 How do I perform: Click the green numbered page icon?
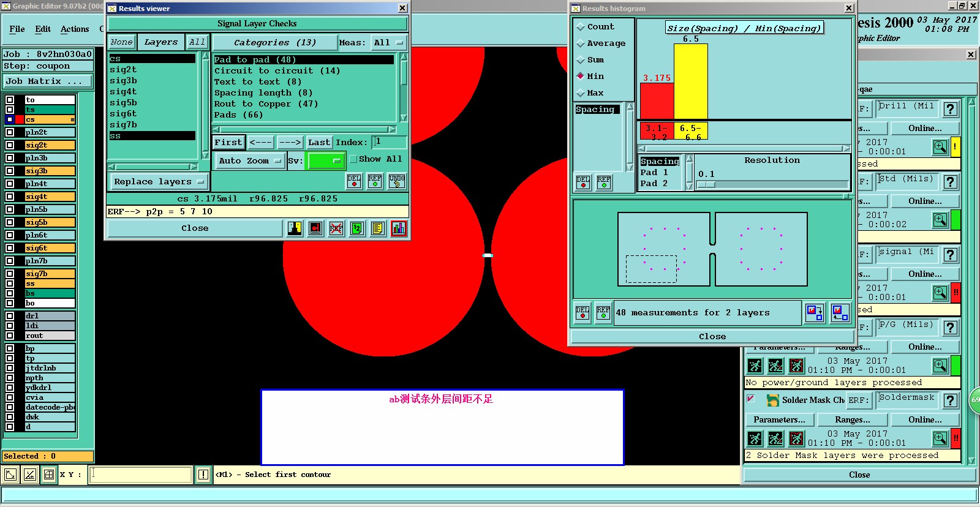click(357, 228)
